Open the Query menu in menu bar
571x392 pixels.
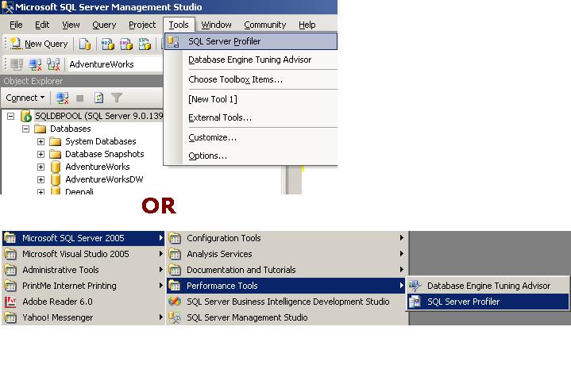click(x=104, y=25)
